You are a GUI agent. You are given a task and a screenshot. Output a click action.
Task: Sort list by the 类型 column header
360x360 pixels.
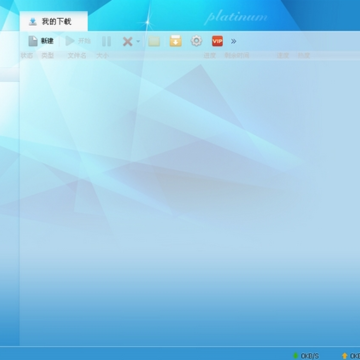[x=48, y=56]
